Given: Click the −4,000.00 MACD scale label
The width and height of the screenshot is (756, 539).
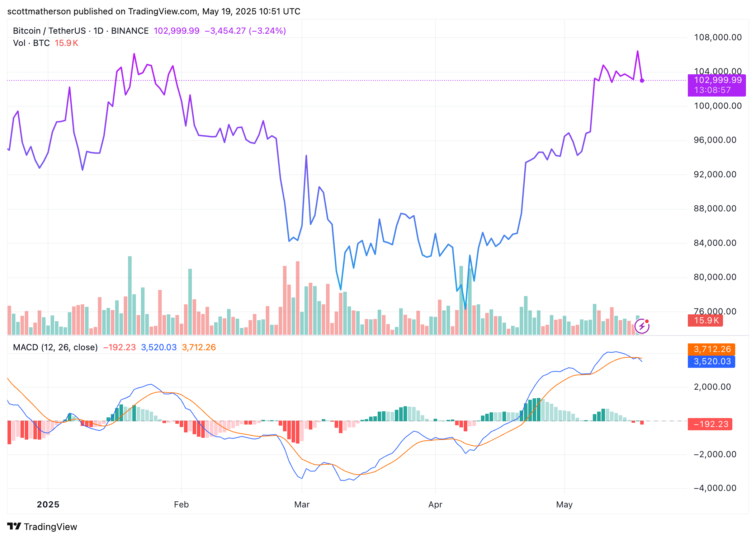Looking at the screenshot, I should pyautogui.click(x=715, y=488).
